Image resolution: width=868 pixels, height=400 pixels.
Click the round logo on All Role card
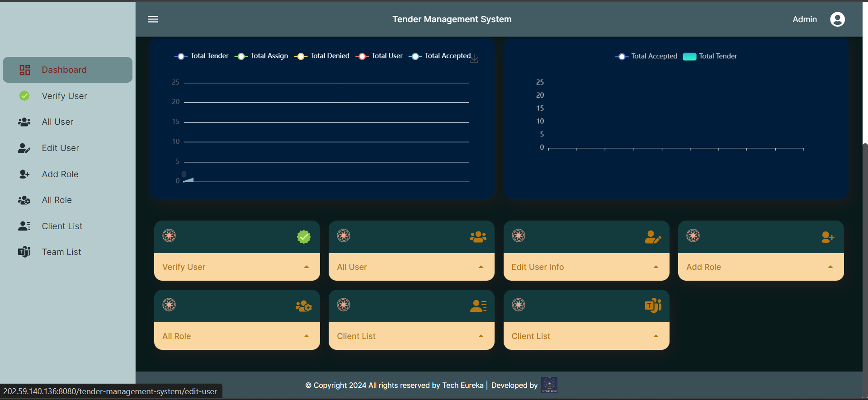point(169,305)
